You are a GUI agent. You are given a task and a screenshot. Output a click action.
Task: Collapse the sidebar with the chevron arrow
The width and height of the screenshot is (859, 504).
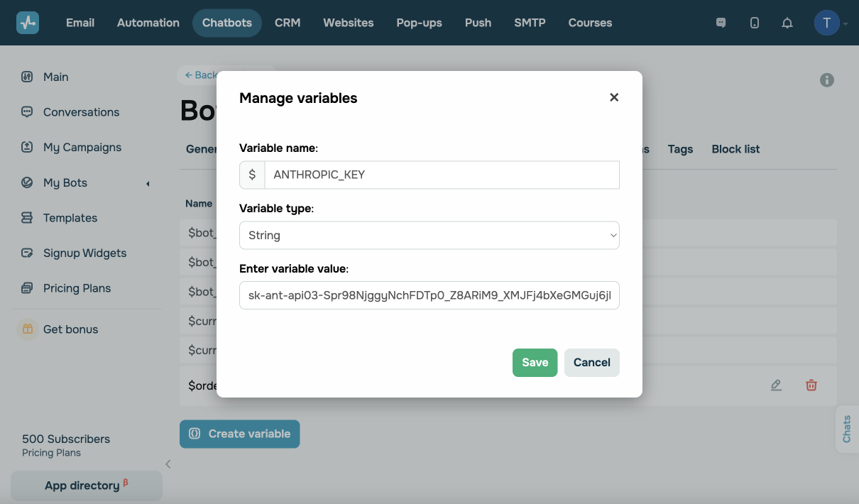[168, 464]
